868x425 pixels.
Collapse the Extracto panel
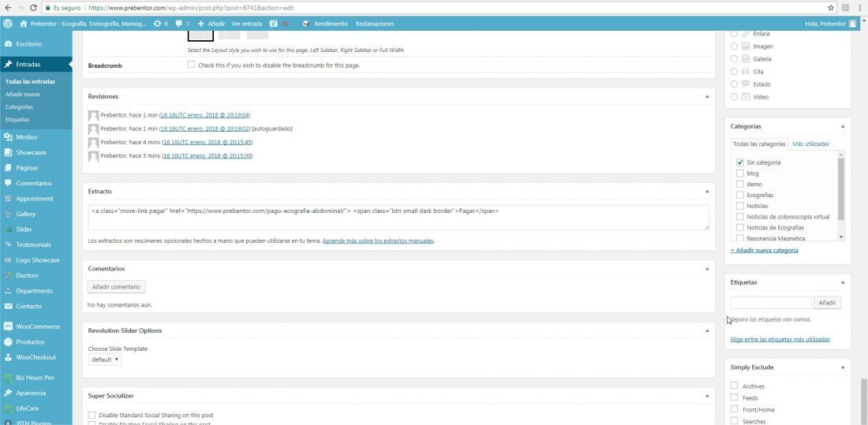[x=707, y=192]
